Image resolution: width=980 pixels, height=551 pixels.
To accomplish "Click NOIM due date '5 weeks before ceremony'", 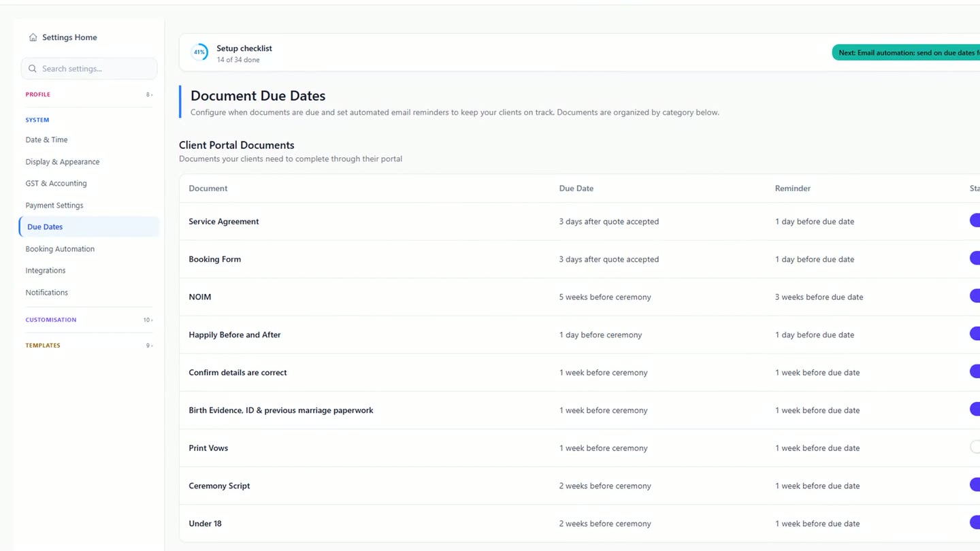I will [605, 297].
